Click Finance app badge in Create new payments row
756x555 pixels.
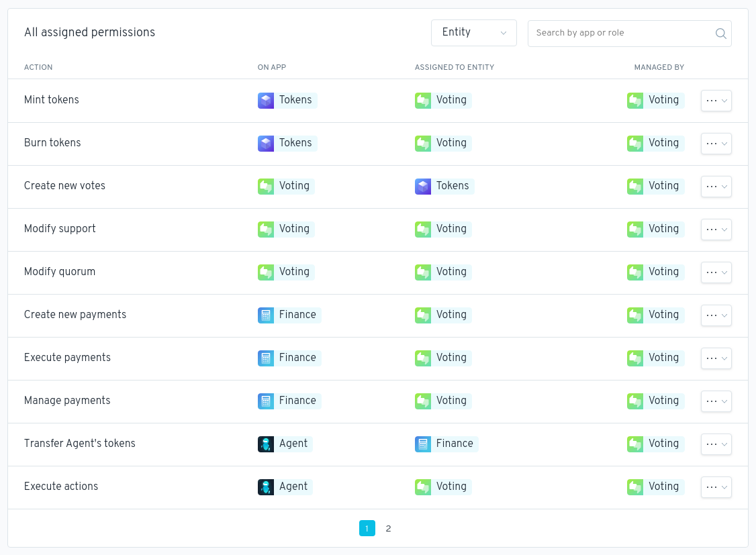click(x=289, y=315)
